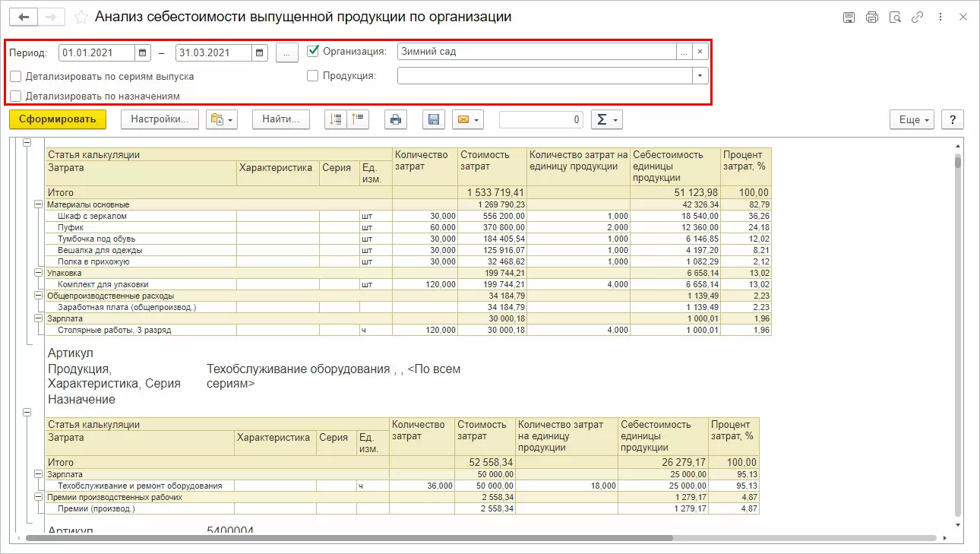This screenshot has height=554, width=980.
Task: Collapse the Материалы основные group
Action: (x=38, y=204)
